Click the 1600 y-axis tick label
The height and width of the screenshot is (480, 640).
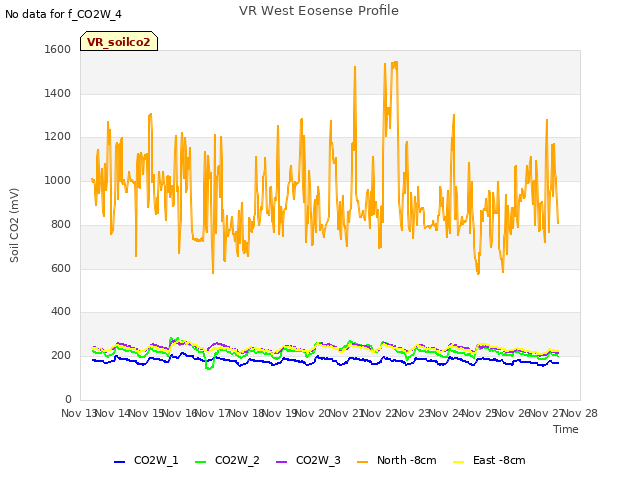coord(58,49)
